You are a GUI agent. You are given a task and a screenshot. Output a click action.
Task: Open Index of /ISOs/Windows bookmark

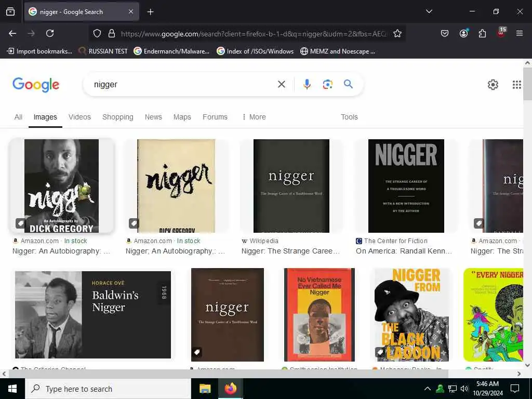coord(255,51)
